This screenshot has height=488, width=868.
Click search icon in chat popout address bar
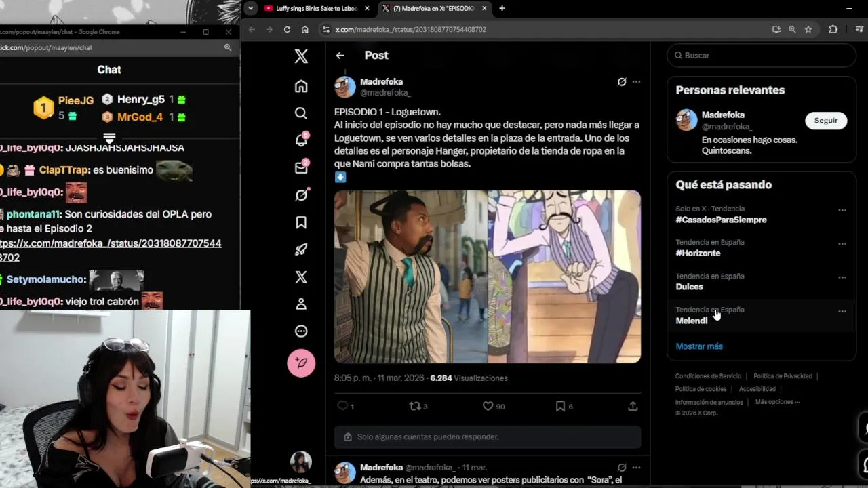click(x=228, y=47)
